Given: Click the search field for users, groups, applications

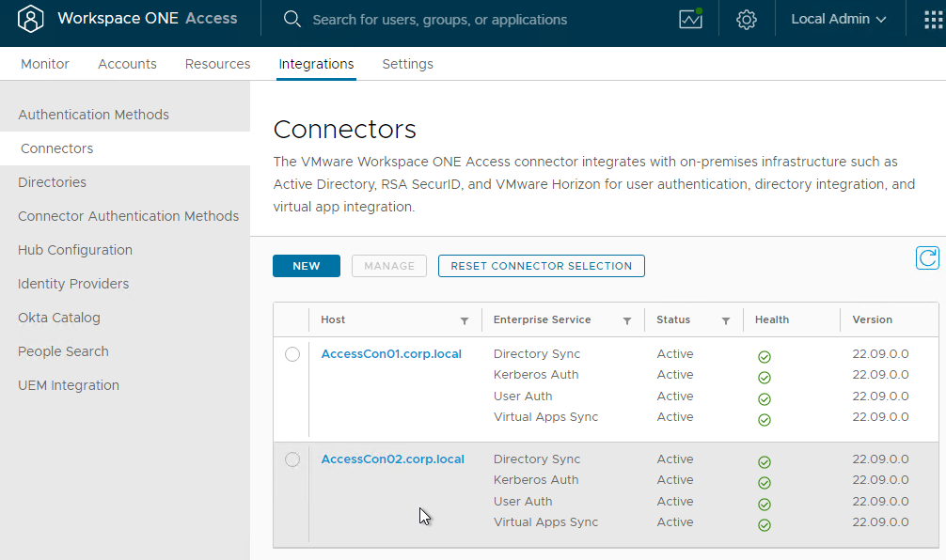Looking at the screenshot, I should click(440, 20).
